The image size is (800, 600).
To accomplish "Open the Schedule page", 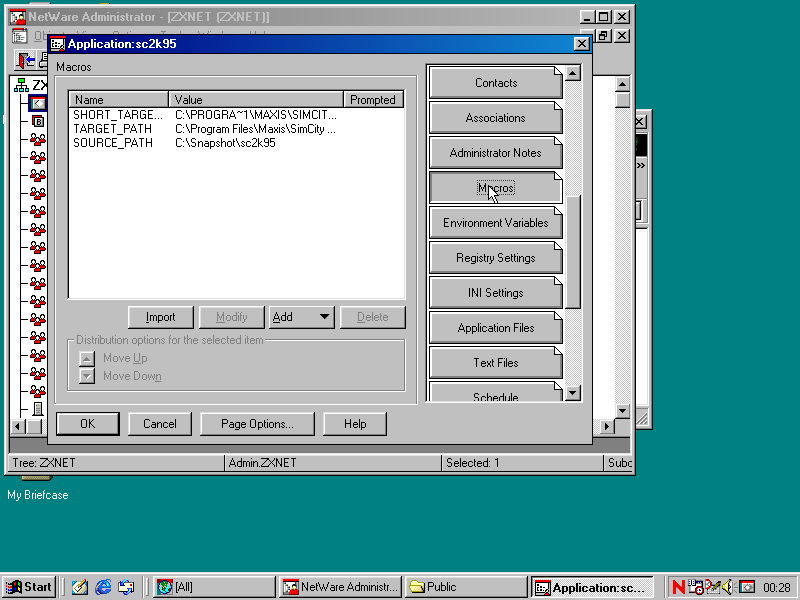I will point(495,392).
